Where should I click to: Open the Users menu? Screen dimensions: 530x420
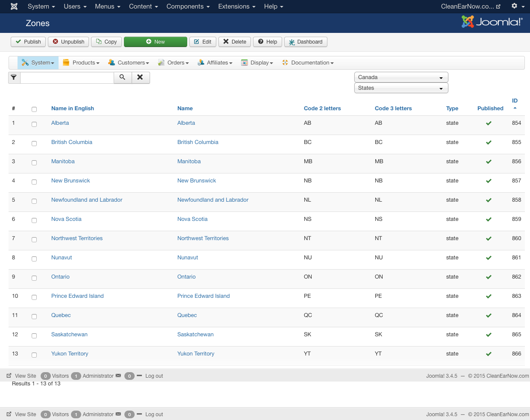click(75, 6)
